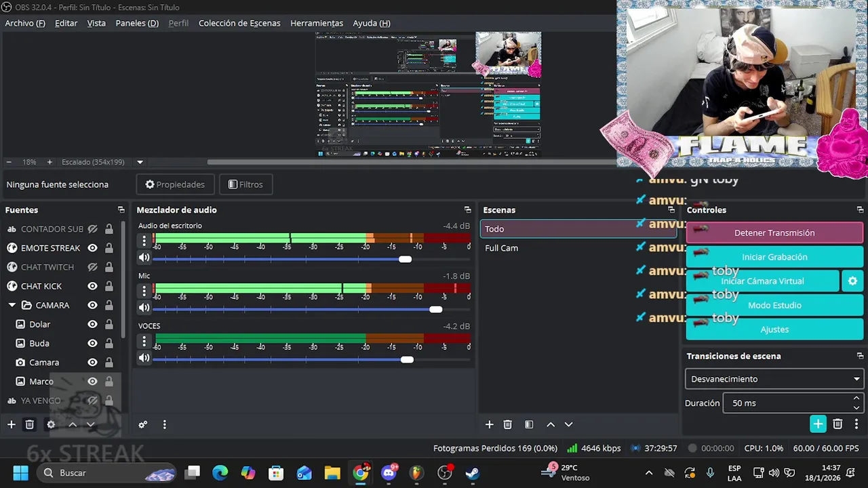The image size is (868, 488).
Task: Open Filtros button
Action: 245,184
